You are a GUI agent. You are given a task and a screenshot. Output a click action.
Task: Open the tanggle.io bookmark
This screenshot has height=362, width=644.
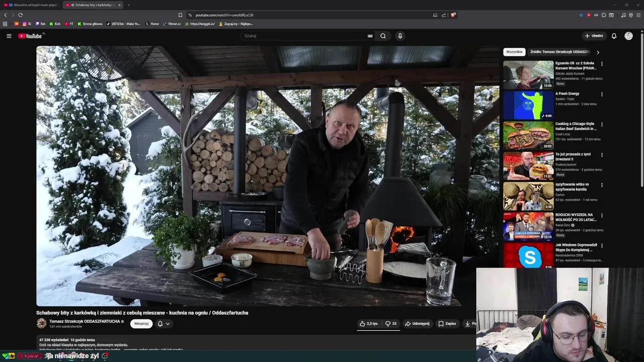(200, 24)
